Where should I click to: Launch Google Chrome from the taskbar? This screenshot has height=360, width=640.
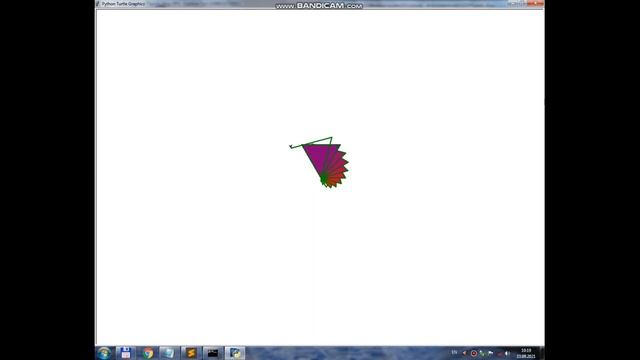click(148, 353)
